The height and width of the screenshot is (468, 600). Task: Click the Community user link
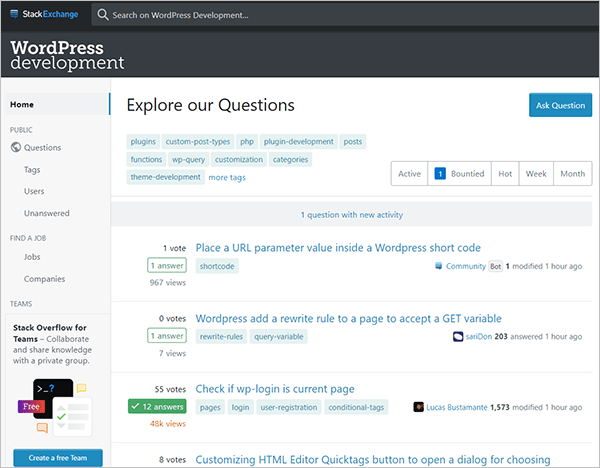(465, 266)
